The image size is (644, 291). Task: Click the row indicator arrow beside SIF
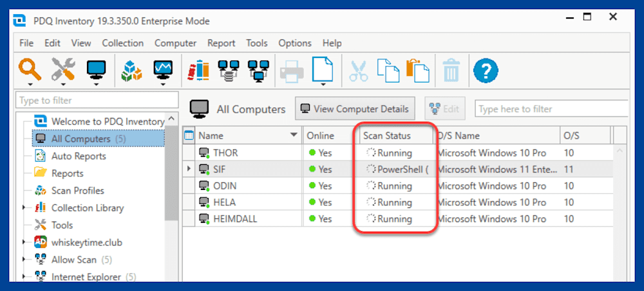[189, 169]
